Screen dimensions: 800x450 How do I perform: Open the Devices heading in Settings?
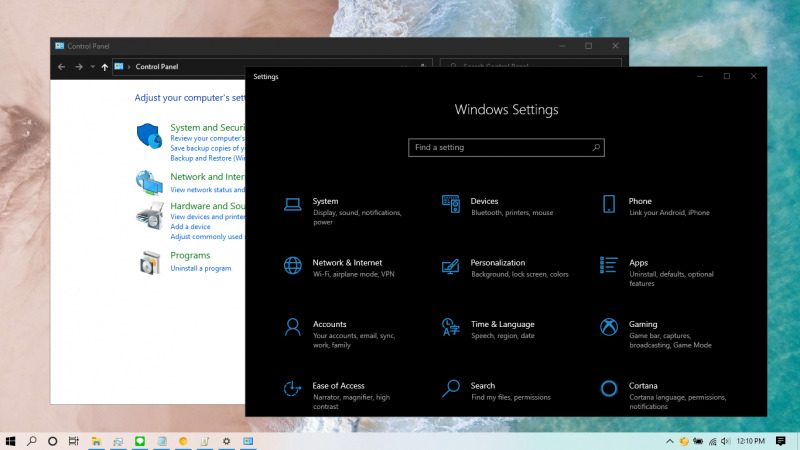pos(484,201)
